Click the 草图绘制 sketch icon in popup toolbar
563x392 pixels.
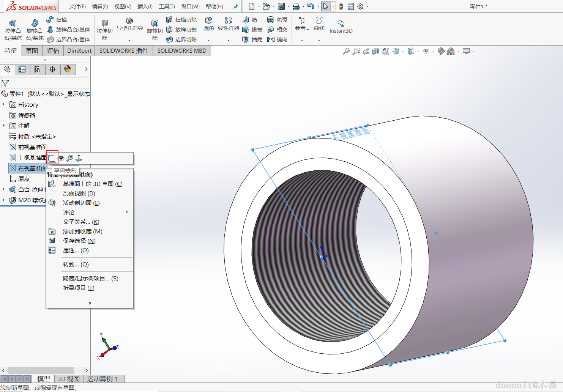pos(52,158)
